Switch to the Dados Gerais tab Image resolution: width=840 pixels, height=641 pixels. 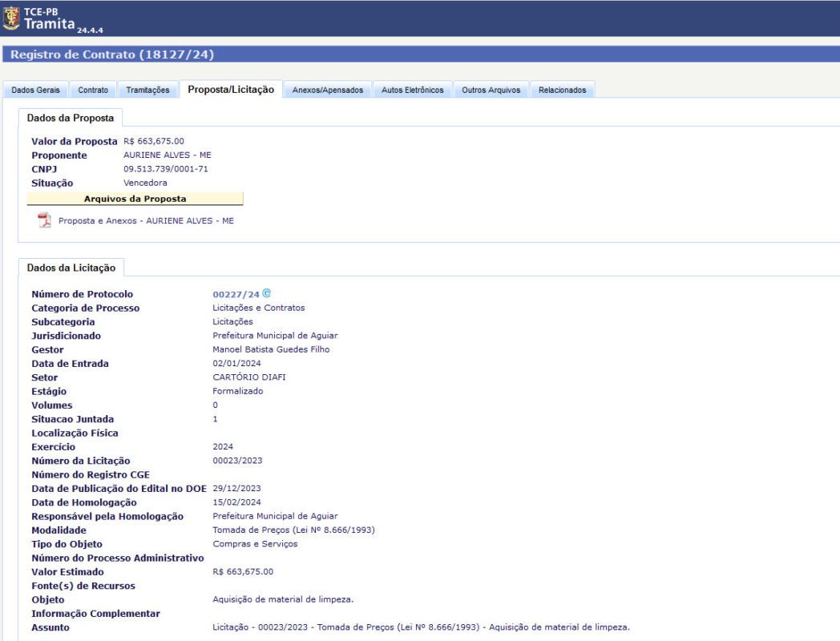click(36, 90)
